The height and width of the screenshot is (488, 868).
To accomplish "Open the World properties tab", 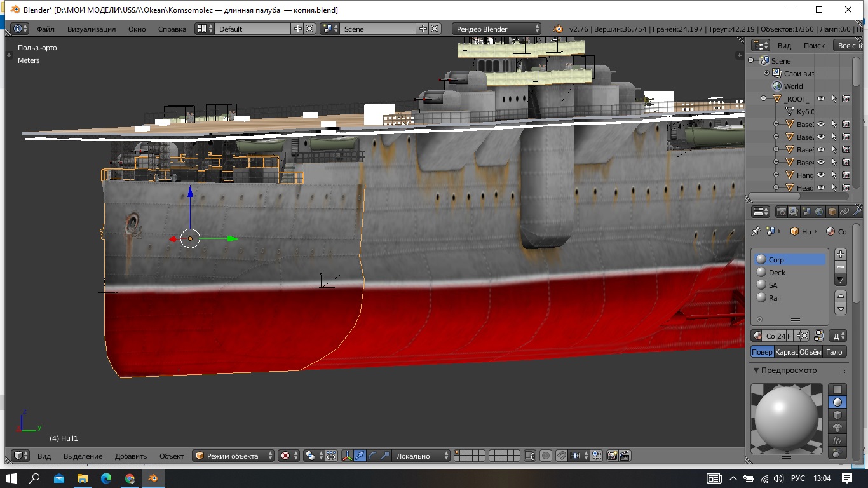I will 820,212.
